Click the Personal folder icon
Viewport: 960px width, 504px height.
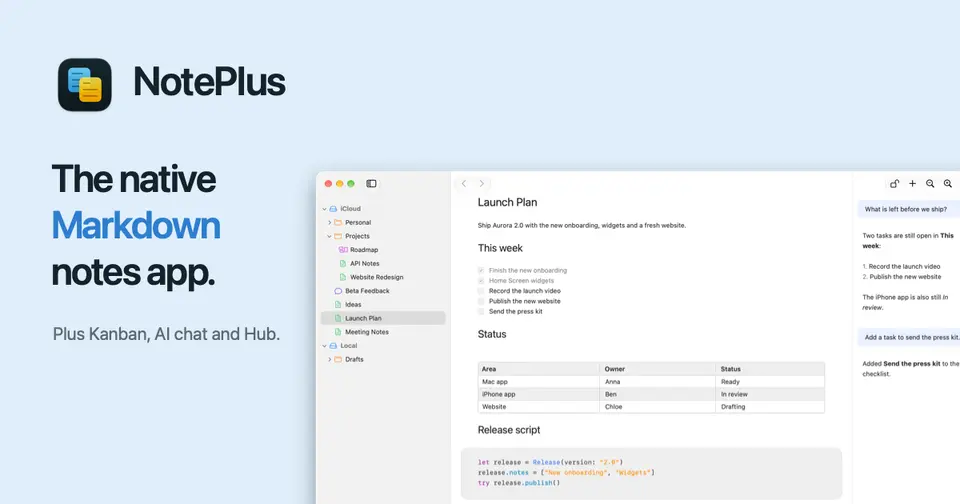point(338,222)
